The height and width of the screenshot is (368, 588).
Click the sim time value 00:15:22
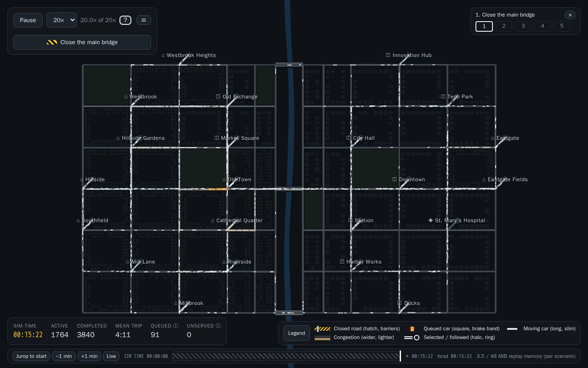[x=28, y=335]
